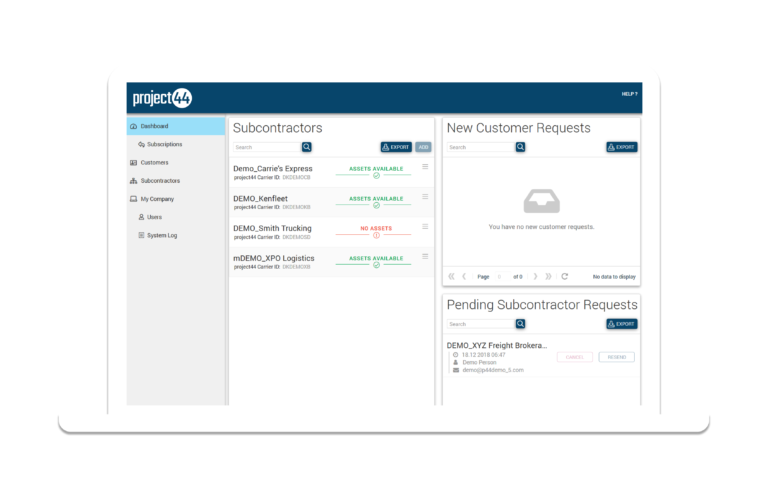Cancel the DEMO_XYZ Freight pending request
Viewport: 768px width, 497px height.
pos(575,357)
